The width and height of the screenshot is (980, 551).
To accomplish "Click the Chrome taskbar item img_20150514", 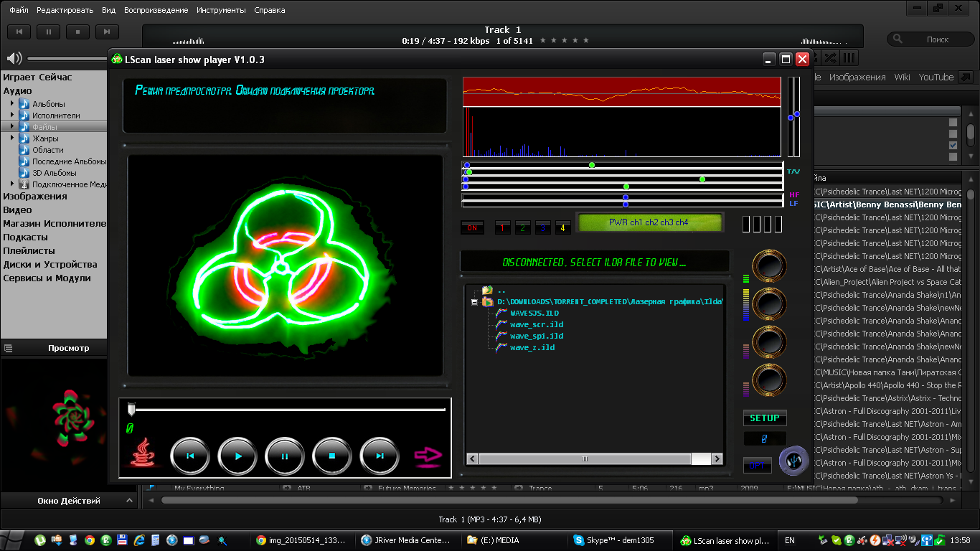I will (x=303, y=540).
